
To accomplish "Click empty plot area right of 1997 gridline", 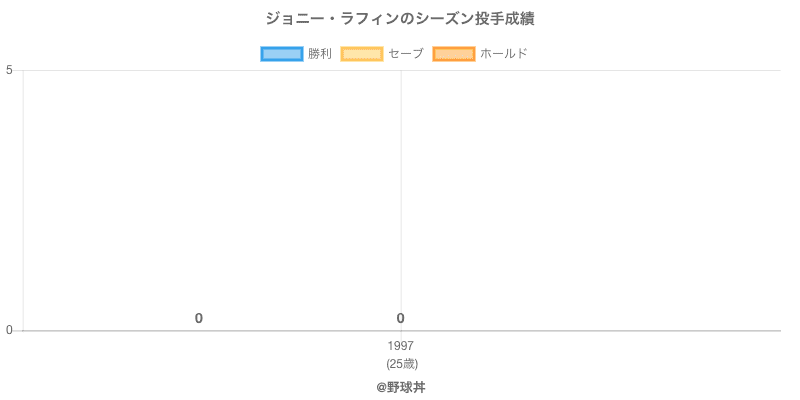I will tap(590, 200).
